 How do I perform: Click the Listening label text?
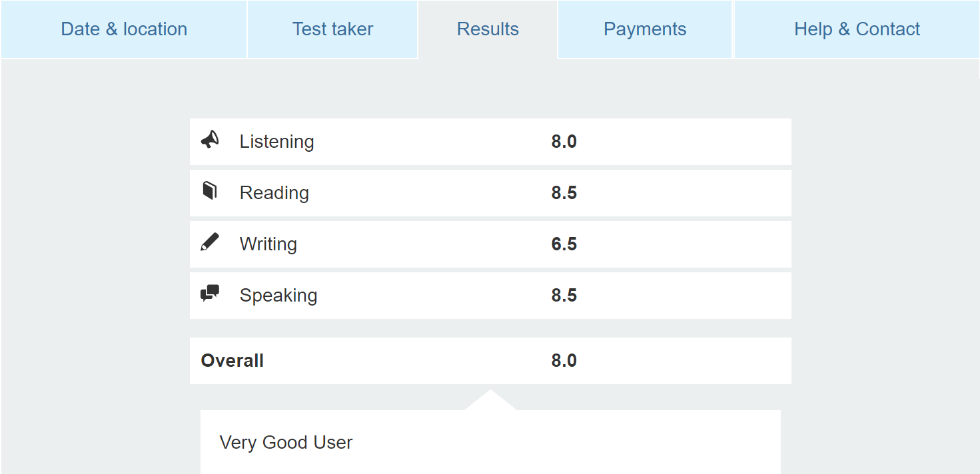click(x=276, y=142)
